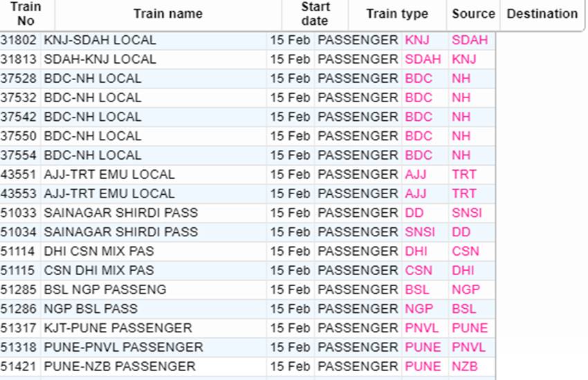Open SDAH link in train 31802 row
Screen dimensions: 588x380
click(469, 40)
